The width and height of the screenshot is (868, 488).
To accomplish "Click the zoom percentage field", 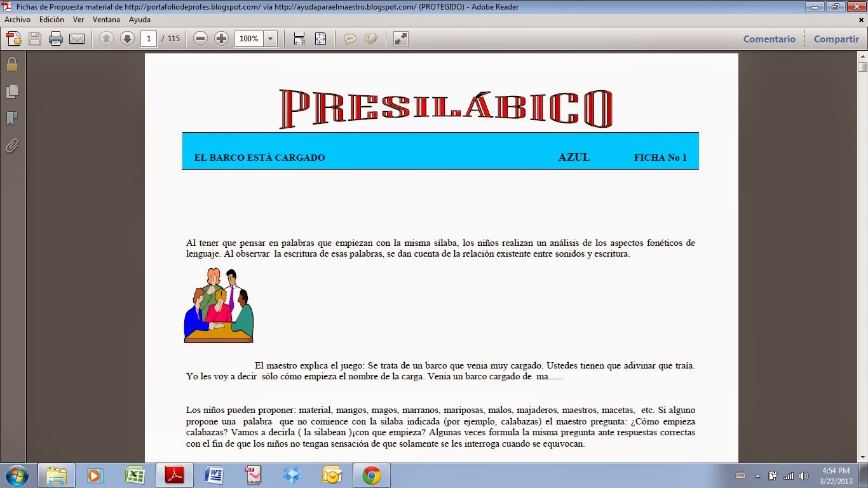I will click(249, 39).
